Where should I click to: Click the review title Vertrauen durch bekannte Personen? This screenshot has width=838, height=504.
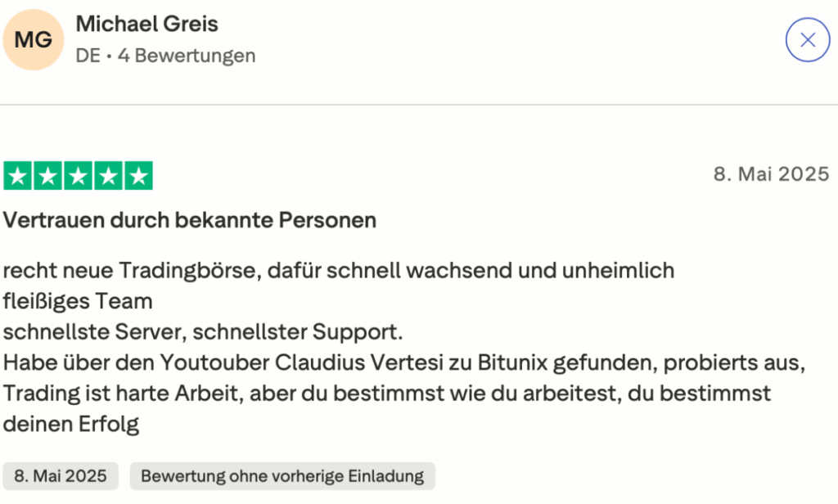point(189,219)
